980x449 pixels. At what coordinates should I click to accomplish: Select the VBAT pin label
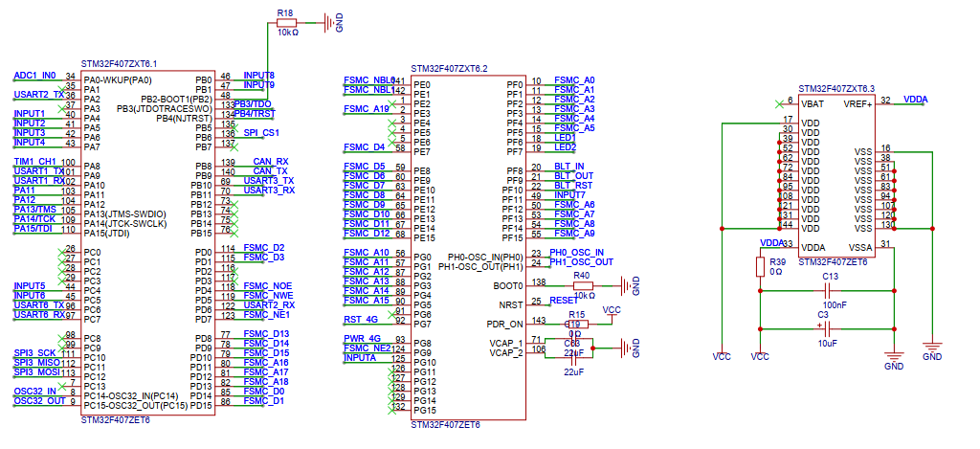coord(812,103)
